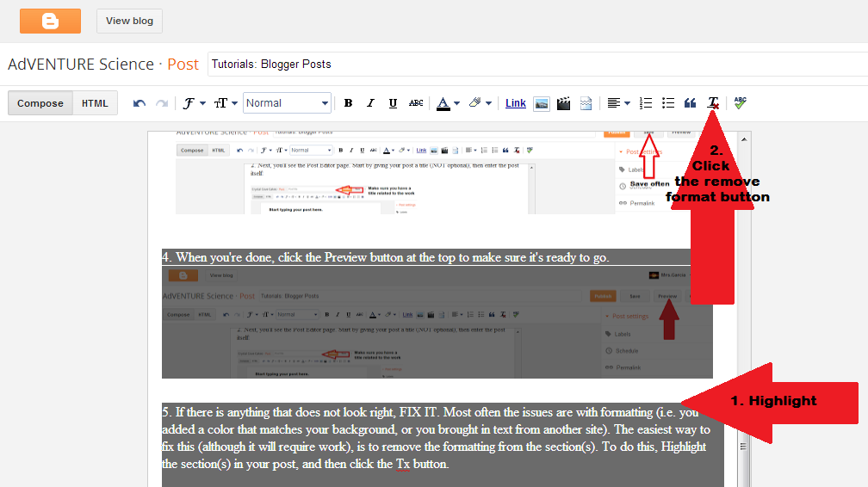The height and width of the screenshot is (487, 868).
Task: Click the editor scrollbar up arrow
Action: click(744, 139)
